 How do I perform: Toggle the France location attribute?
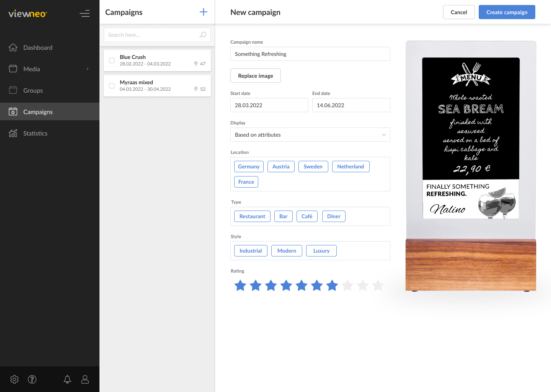coord(246,181)
